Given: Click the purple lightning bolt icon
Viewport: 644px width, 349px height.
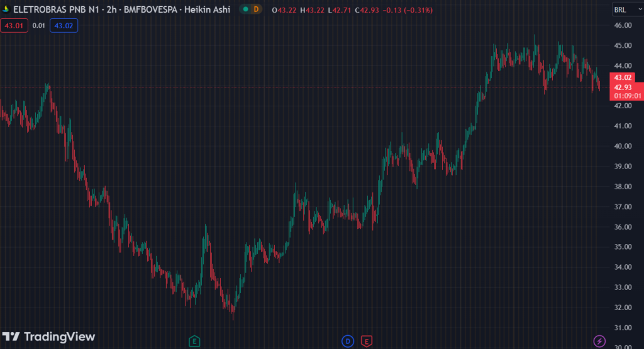Looking at the screenshot, I should click(599, 341).
